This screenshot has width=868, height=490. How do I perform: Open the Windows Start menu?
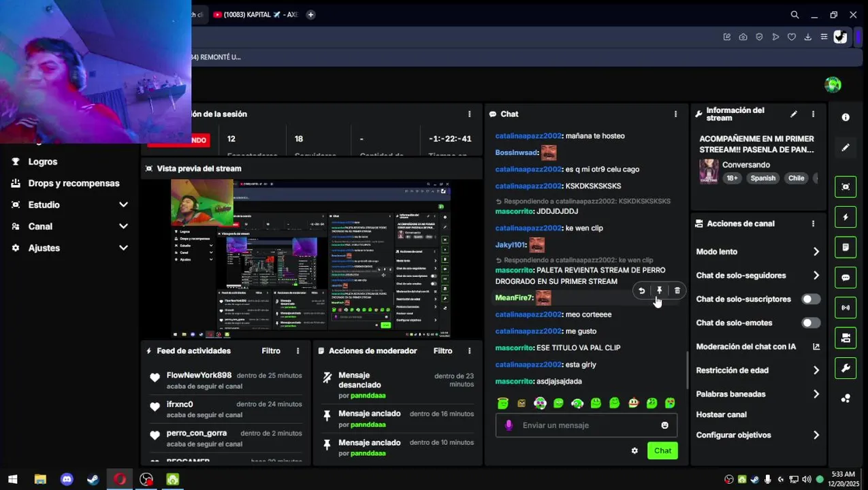(x=12, y=479)
